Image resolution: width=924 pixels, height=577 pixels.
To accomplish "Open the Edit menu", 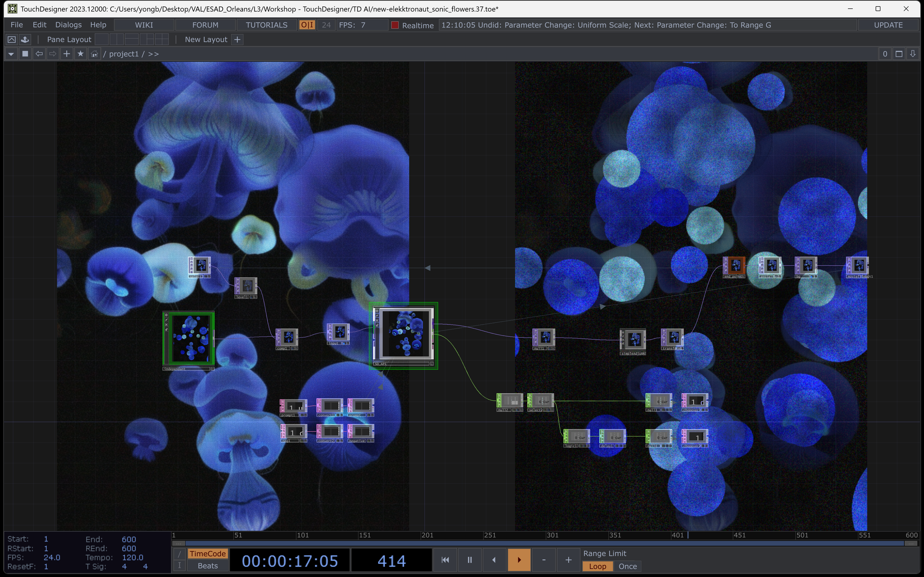I will coord(39,25).
